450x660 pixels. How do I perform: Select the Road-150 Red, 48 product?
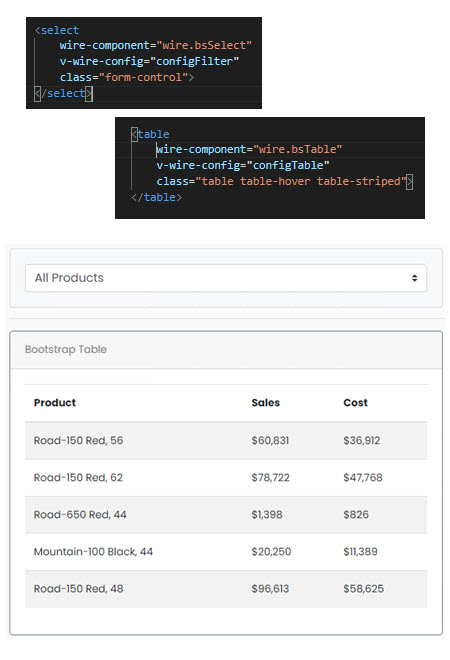pyautogui.click(x=79, y=589)
